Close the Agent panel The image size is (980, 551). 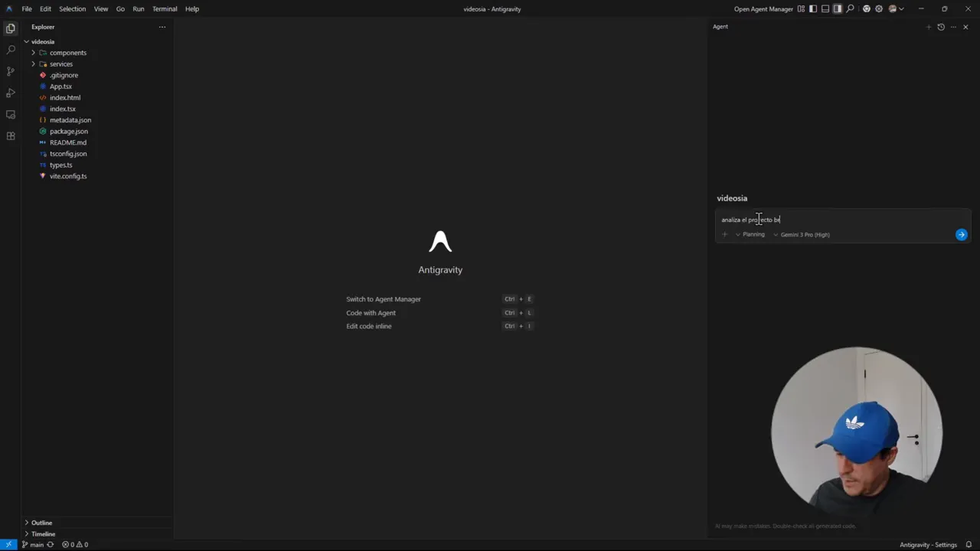(x=965, y=27)
